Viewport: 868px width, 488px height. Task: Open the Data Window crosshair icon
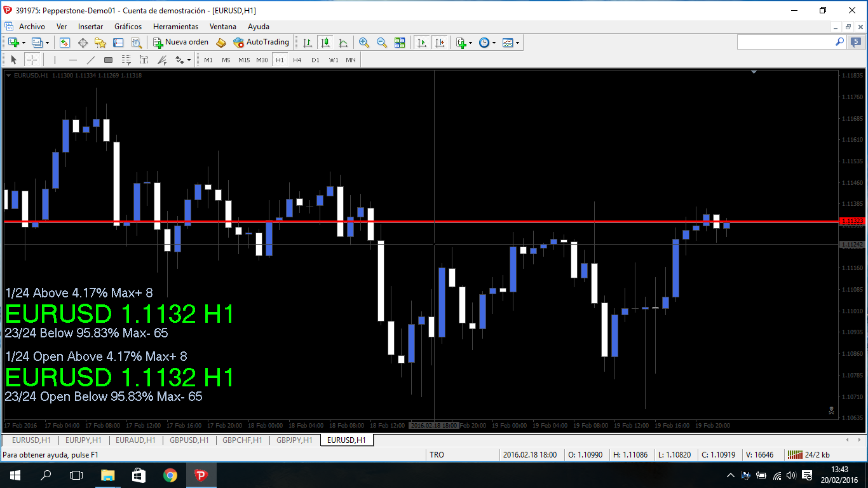pyautogui.click(x=83, y=43)
